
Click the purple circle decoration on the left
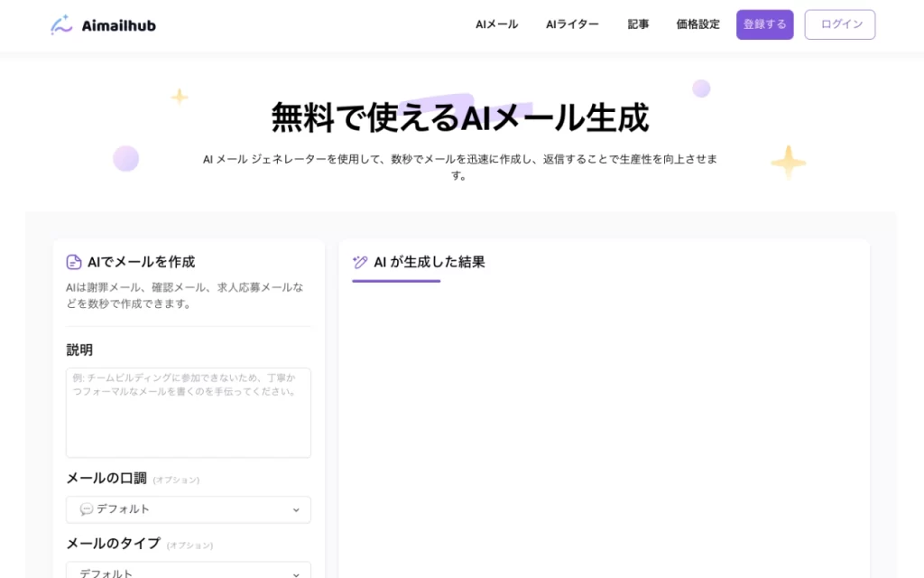126,158
